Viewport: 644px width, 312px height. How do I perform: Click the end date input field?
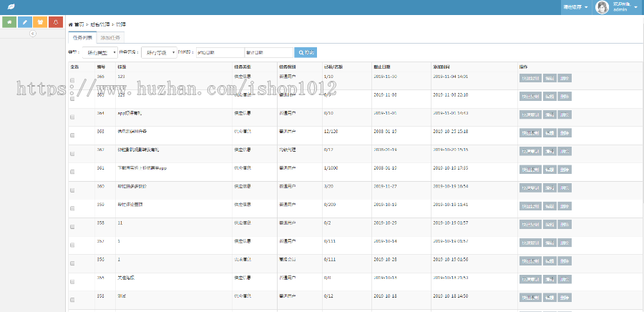pyautogui.click(x=268, y=52)
